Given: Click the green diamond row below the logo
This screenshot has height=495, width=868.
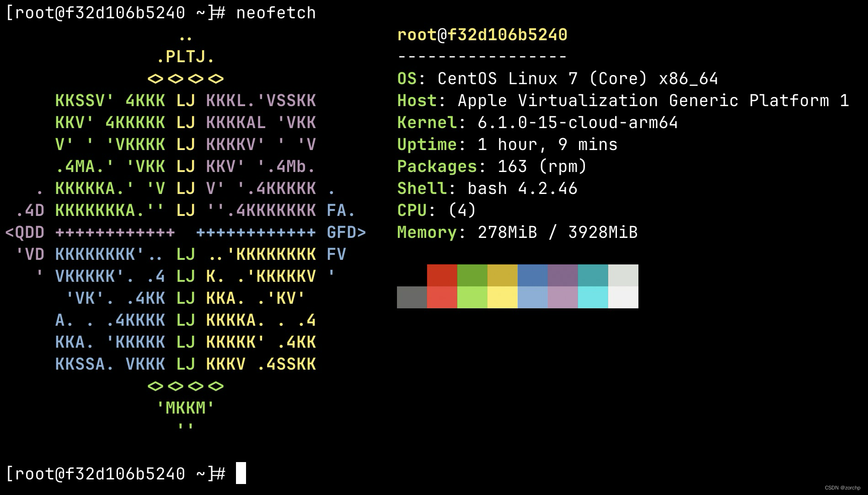Looking at the screenshot, I should click(185, 386).
